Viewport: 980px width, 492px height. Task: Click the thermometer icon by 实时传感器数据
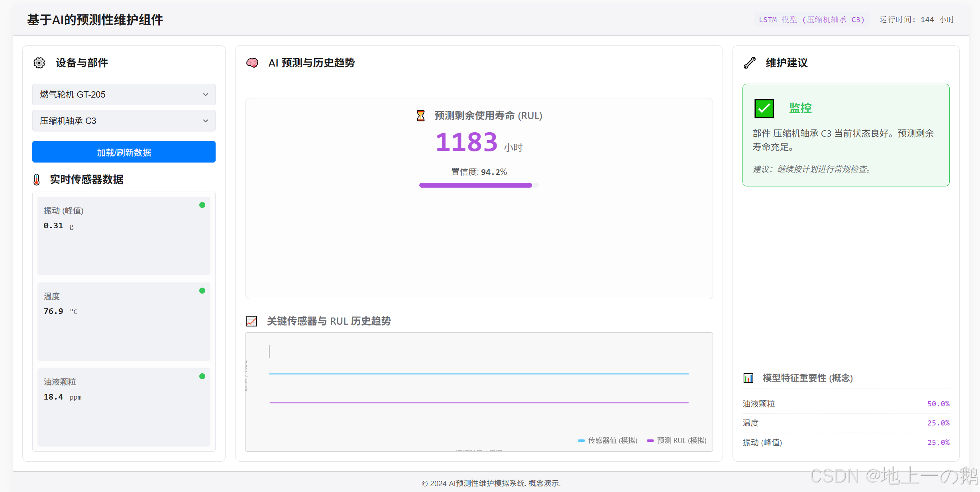pyautogui.click(x=37, y=180)
